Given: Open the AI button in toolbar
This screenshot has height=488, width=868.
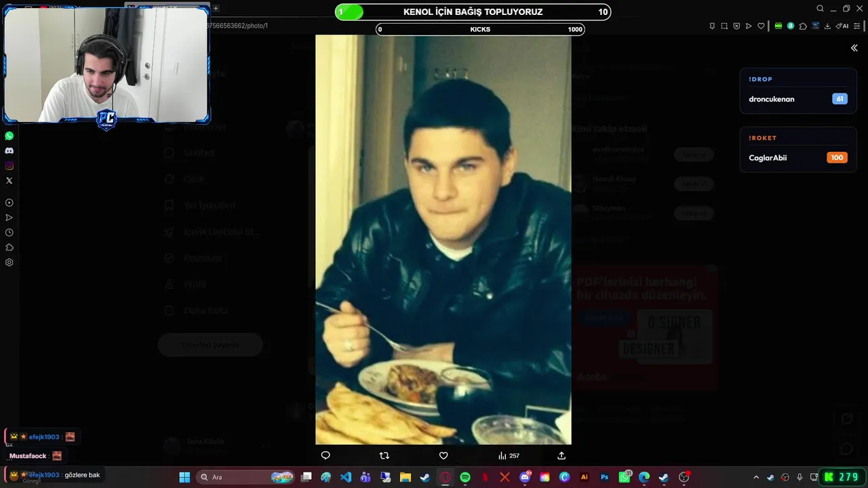Looking at the screenshot, I should [842, 26].
